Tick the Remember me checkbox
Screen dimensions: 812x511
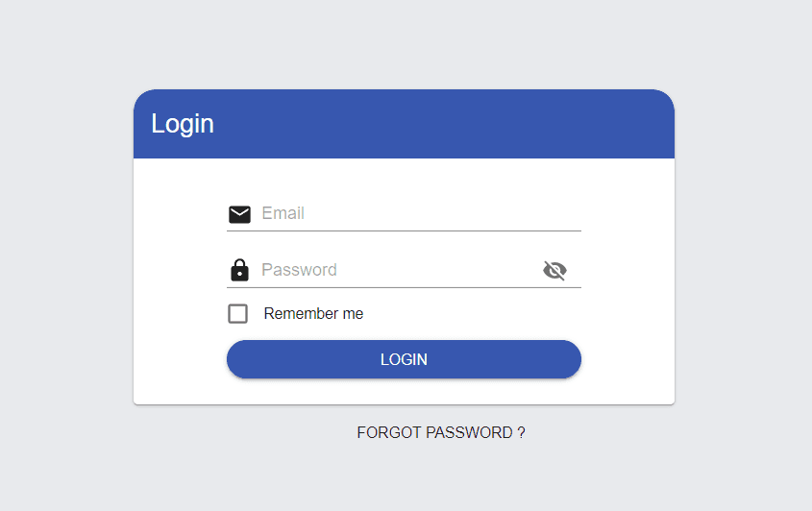coord(237,314)
